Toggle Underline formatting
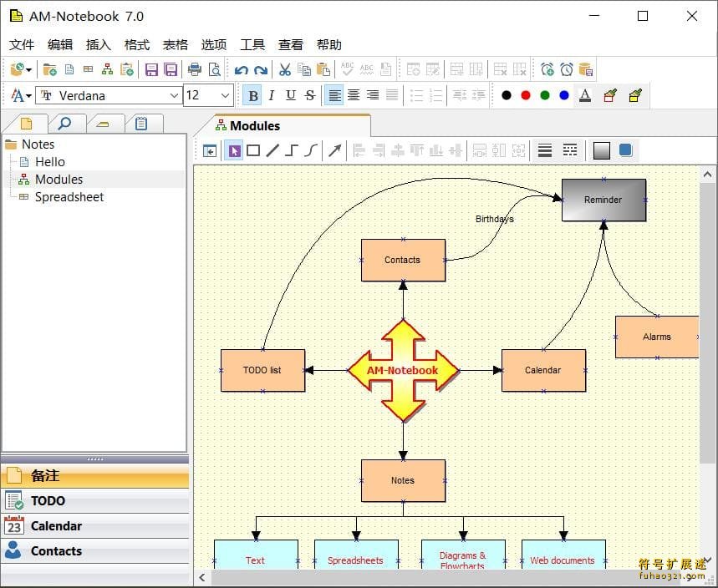718x588 pixels. (x=291, y=96)
